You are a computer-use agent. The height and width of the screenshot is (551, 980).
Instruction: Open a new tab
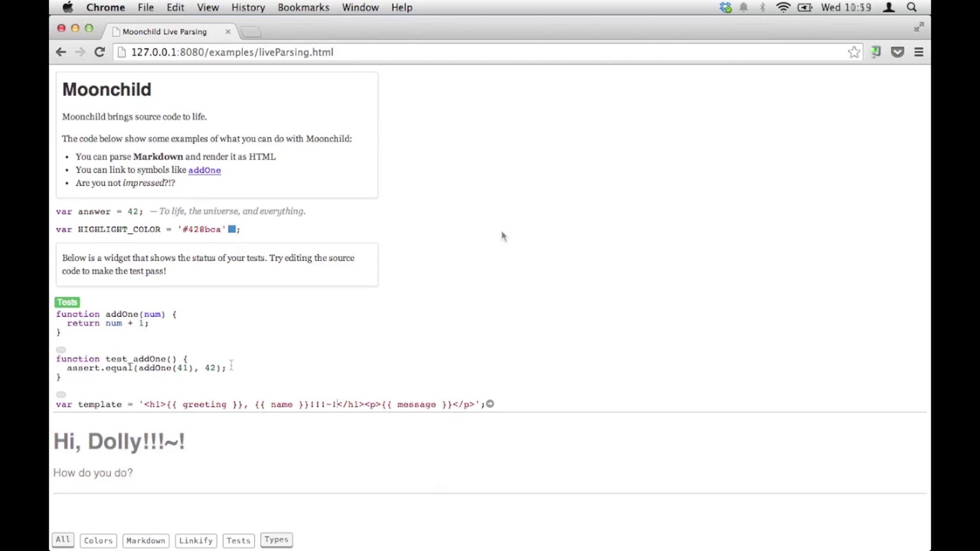[251, 32]
